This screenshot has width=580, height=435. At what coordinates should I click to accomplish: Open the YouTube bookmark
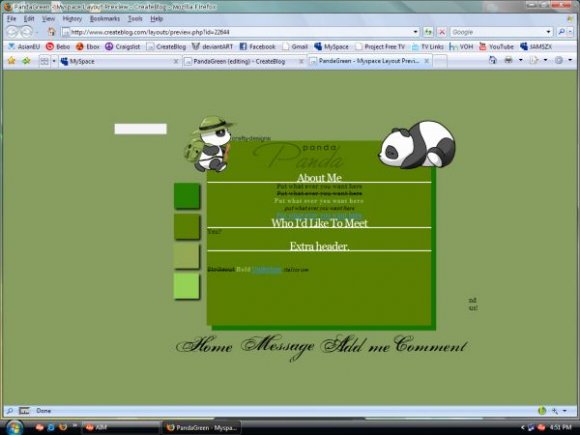[x=496, y=47]
